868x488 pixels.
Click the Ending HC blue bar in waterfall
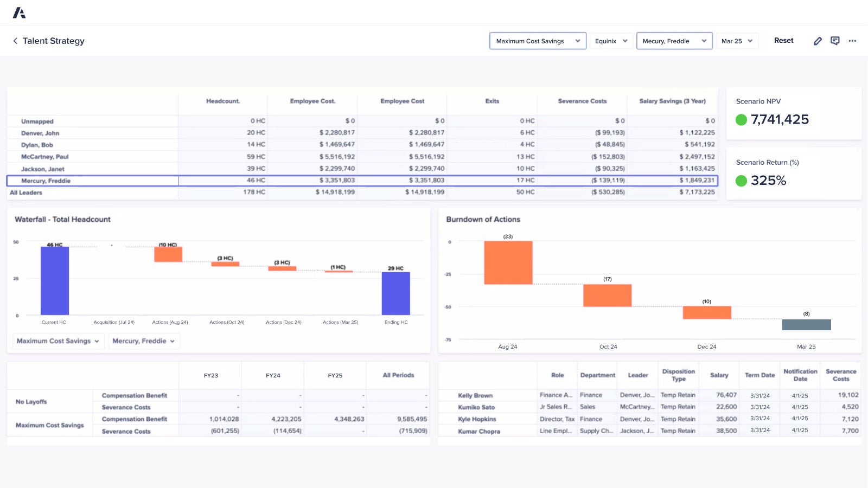coord(397,293)
